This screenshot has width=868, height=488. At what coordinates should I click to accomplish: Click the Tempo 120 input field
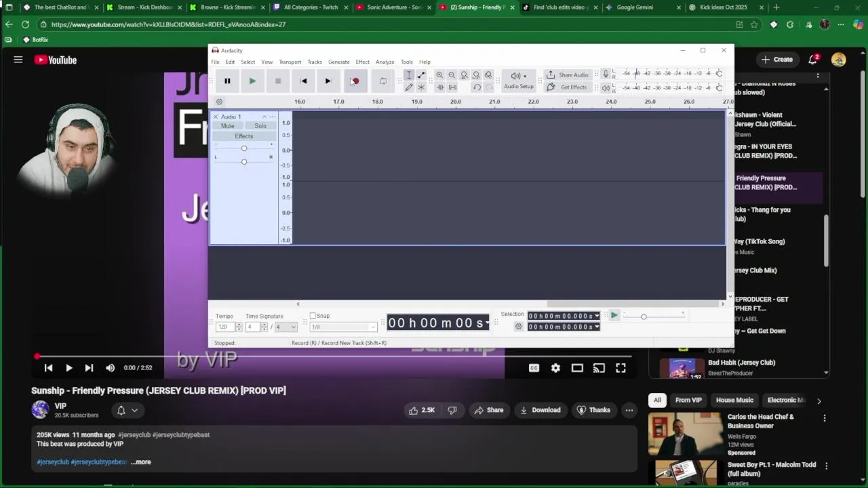(x=224, y=327)
